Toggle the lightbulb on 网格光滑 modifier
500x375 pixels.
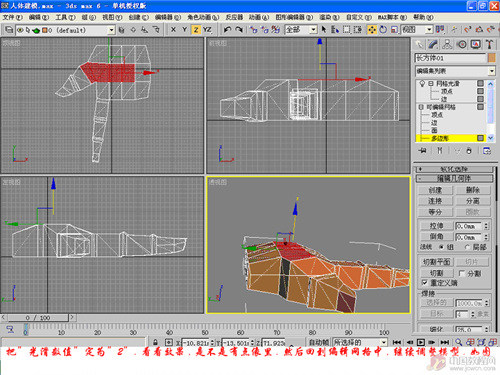[422, 83]
